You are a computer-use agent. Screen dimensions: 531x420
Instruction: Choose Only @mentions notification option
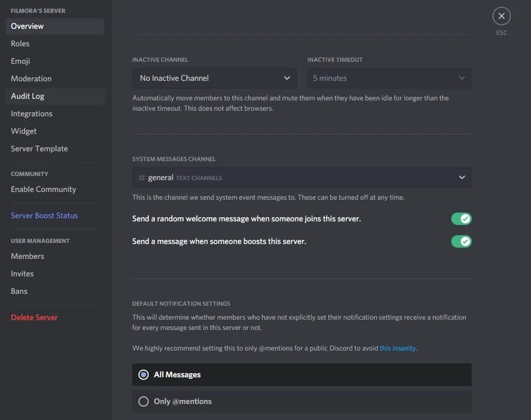coord(144,401)
